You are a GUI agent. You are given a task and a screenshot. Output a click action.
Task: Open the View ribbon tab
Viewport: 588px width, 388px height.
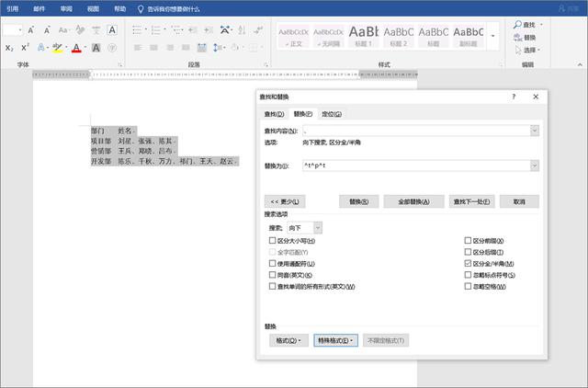(93, 8)
